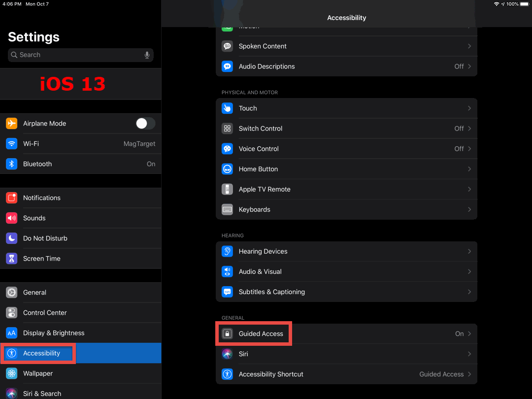532x399 pixels.
Task: Open Switch Control chevron
Action: click(x=469, y=129)
